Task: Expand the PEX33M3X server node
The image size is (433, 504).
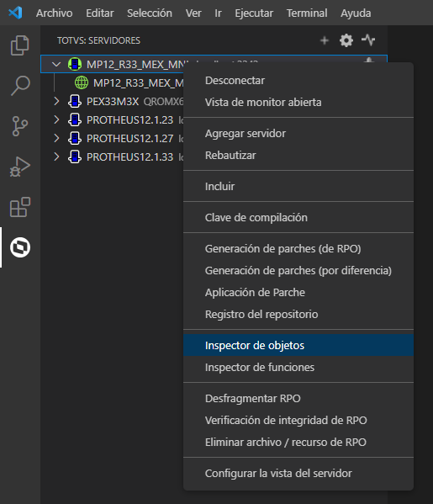Action: (x=56, y=101)
